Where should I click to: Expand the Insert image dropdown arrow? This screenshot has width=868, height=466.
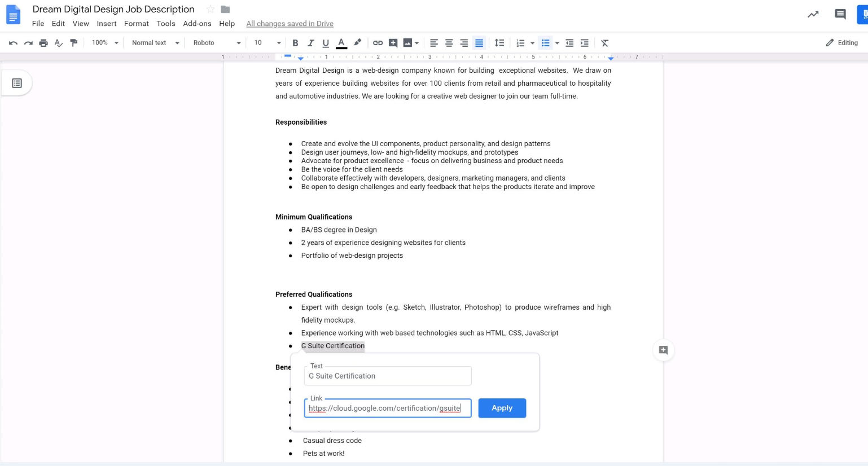pyautogui.click(x=417, y=43)
